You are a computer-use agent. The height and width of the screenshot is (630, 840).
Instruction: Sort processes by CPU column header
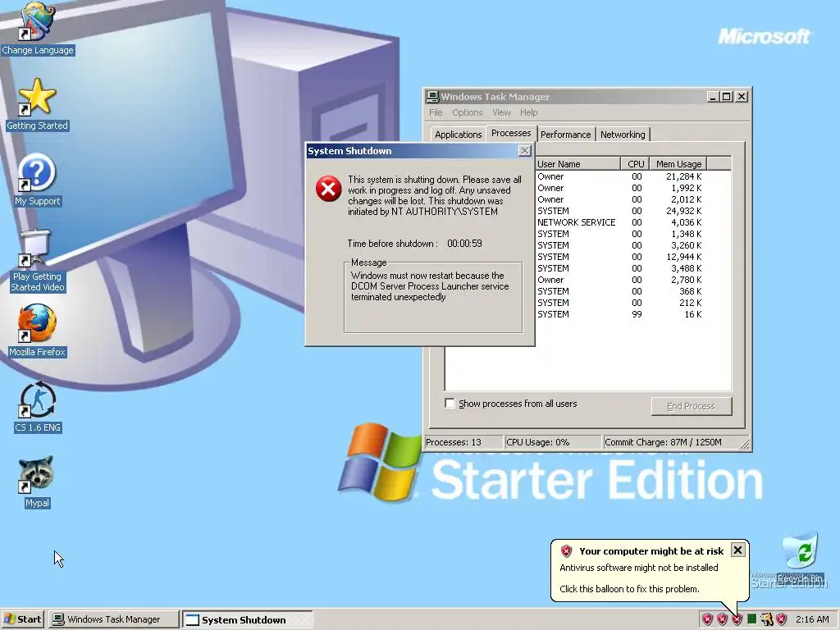click(x=636, y=164)
